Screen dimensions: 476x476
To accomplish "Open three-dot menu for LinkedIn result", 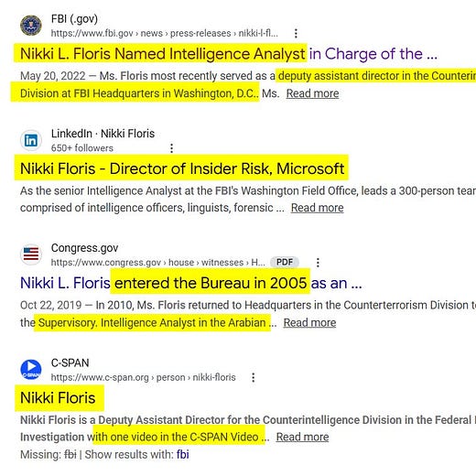I will pyautogui.click(x=171, y=148).
